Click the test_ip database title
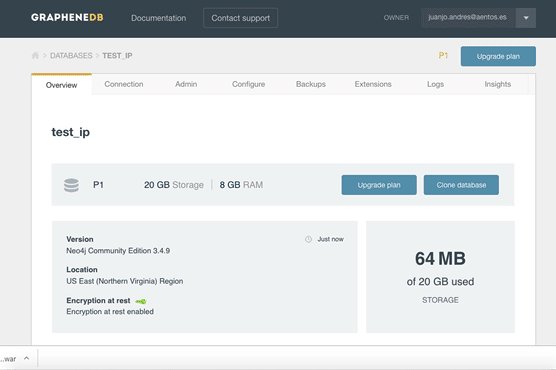The width and height of the screenshot is (556, 370). pos(71,132)
